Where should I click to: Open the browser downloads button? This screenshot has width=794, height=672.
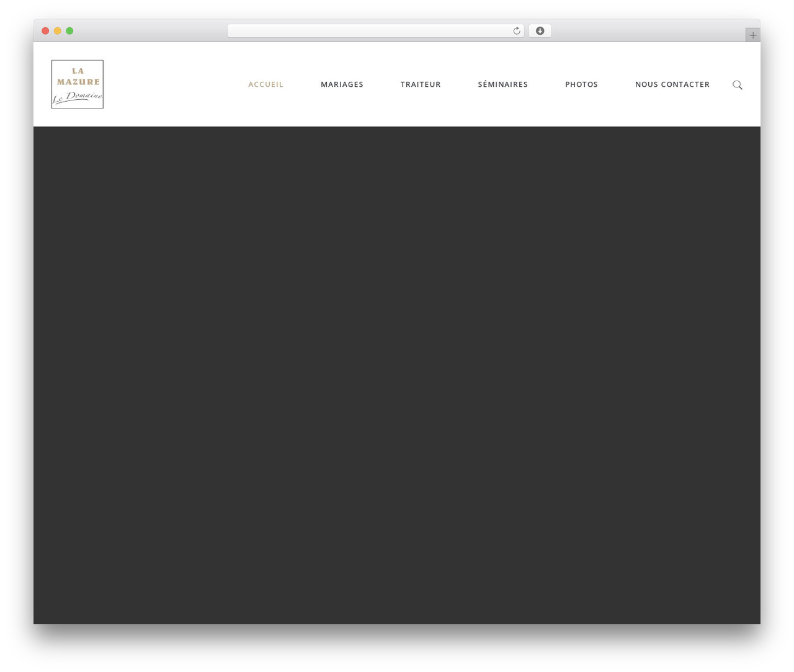tap(540, 31)
